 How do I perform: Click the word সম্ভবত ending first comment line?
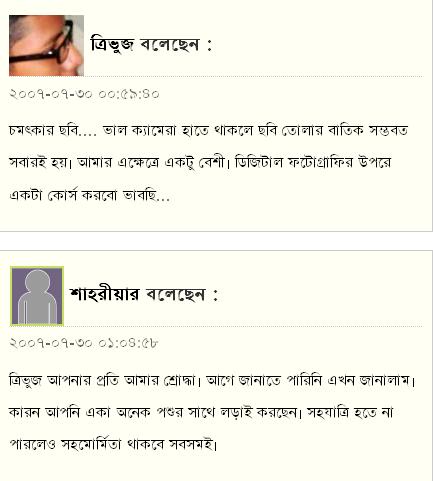click(388, 130)
